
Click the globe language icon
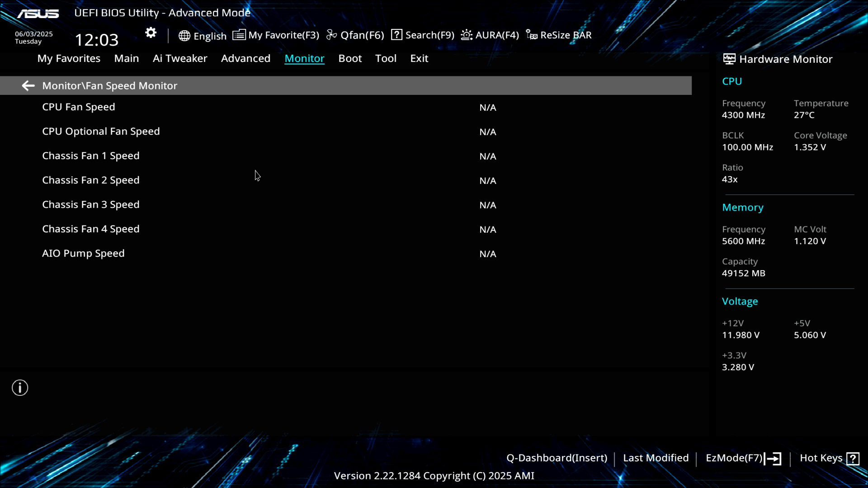(x=184, y=36)
